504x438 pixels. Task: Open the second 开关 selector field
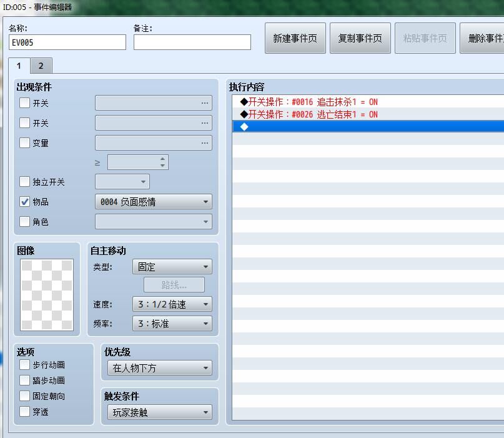coord(153,123)
